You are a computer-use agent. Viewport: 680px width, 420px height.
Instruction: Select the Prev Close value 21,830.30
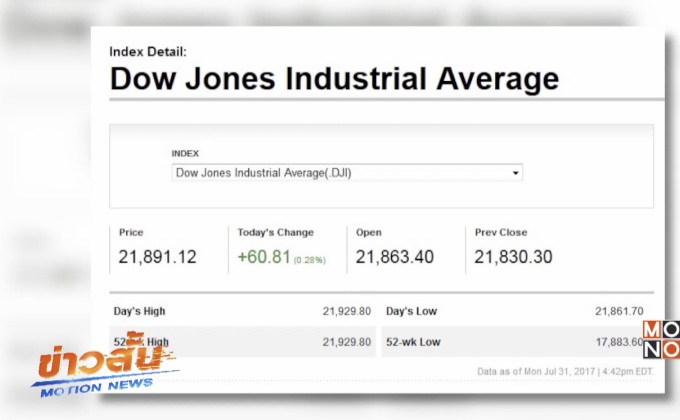513,257
